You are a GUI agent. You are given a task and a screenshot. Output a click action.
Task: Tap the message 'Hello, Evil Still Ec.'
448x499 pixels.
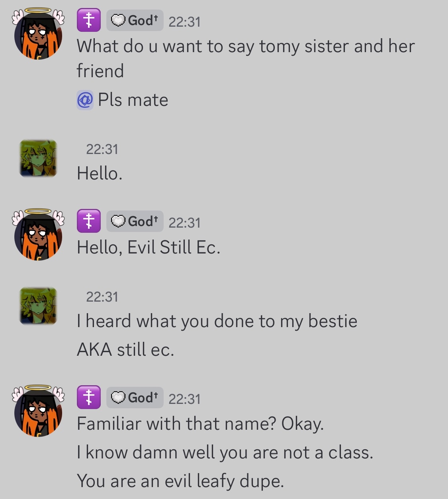coord(149,248)
